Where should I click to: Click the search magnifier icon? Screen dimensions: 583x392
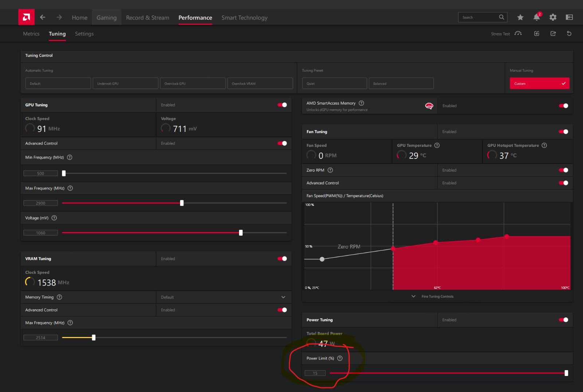pos(501,17)
